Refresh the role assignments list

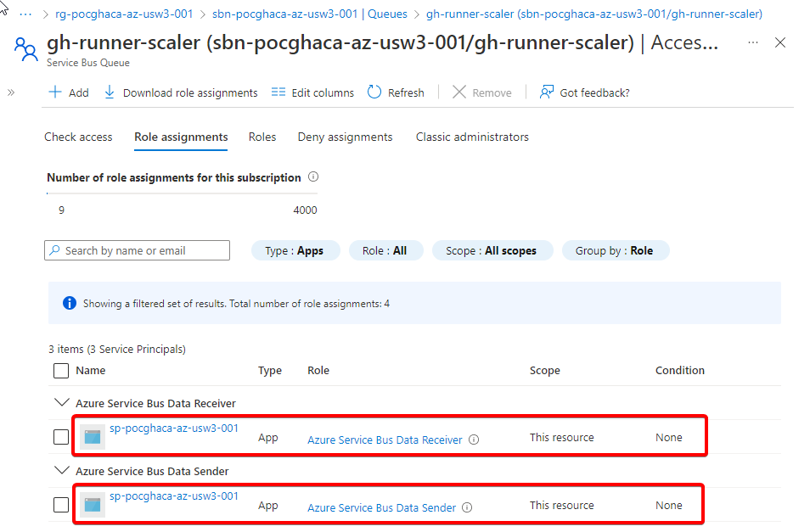(x=396, y=92)
